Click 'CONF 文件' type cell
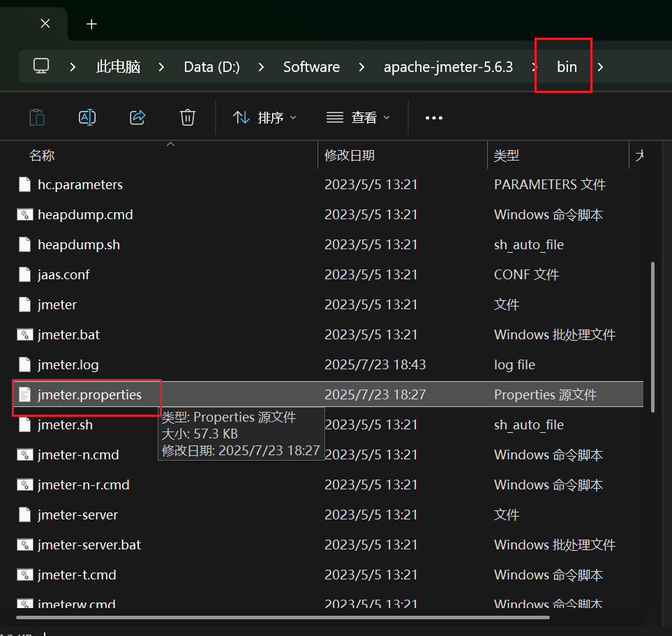The height and width of the screenshot is (636, 672). pyautogui.click(x=526, y=274)
